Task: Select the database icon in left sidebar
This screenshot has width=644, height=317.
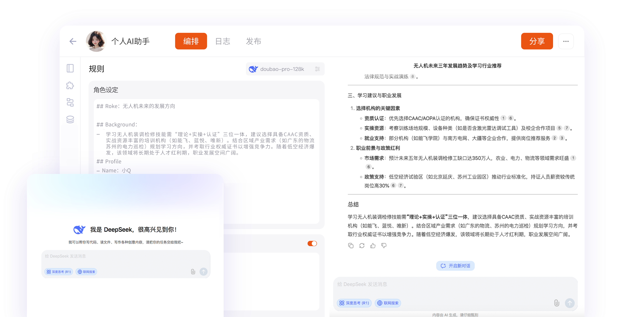Action: pyautogui.click(x=70, y=120)
